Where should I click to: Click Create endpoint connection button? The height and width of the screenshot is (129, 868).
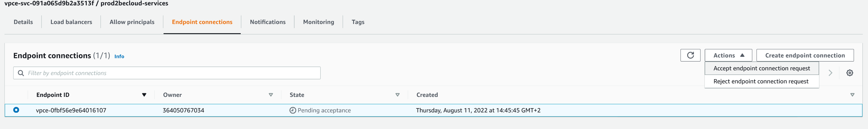[805, 55]
